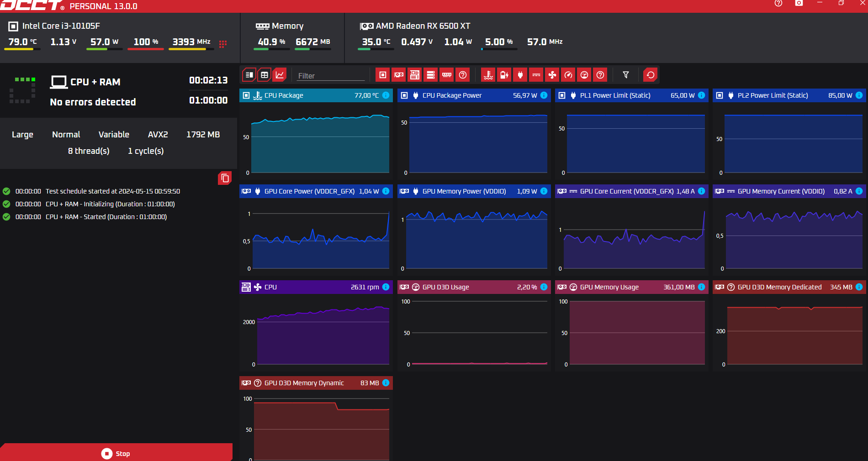The width and height of the screenshot is (868, 461).
Task: Toggle the current sensor filter
Action: (536, 75)
